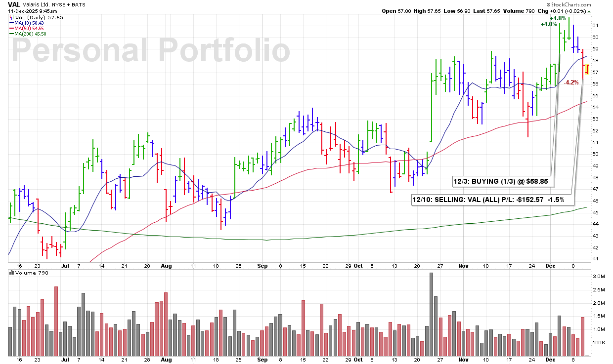Click the VAL ticker symbol in the header
The image size is (613, 364).
coord(14,4)
